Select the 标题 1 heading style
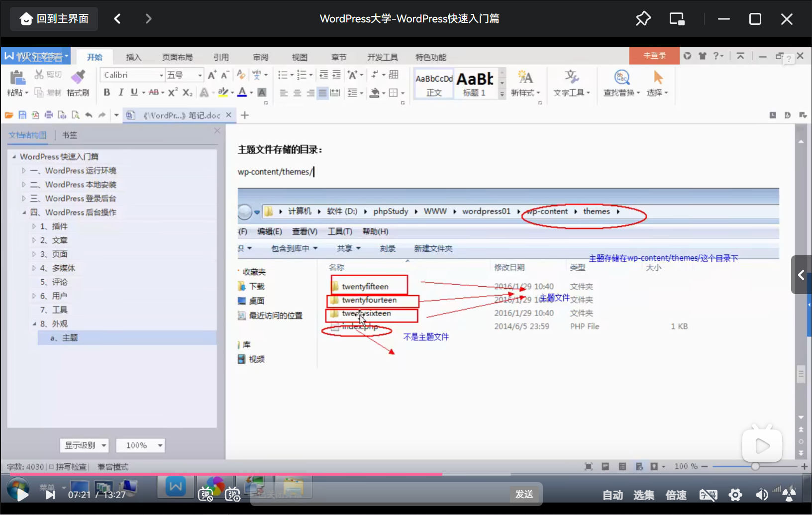Image resolution: width=812 pixels, height=515 pixels. tap(475, 84)
